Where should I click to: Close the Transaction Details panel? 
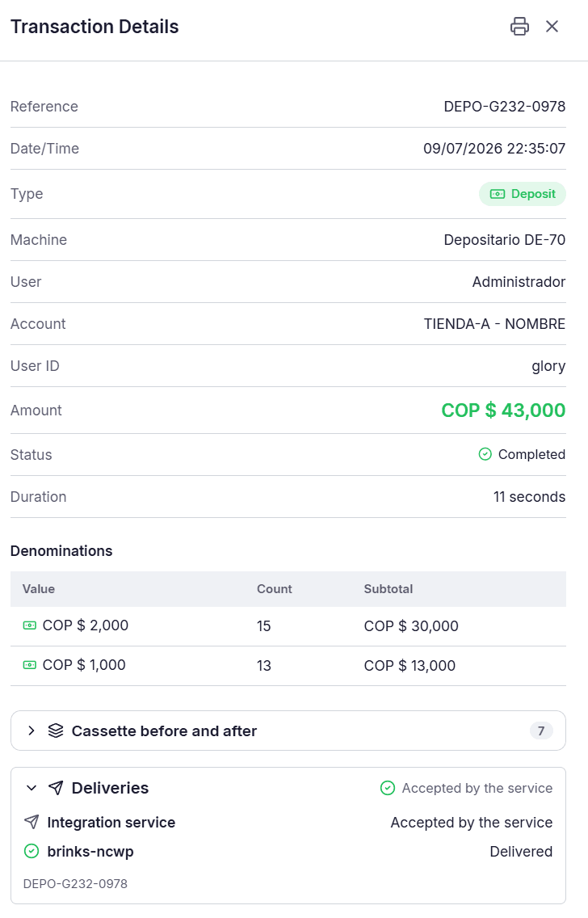(552, 27)
